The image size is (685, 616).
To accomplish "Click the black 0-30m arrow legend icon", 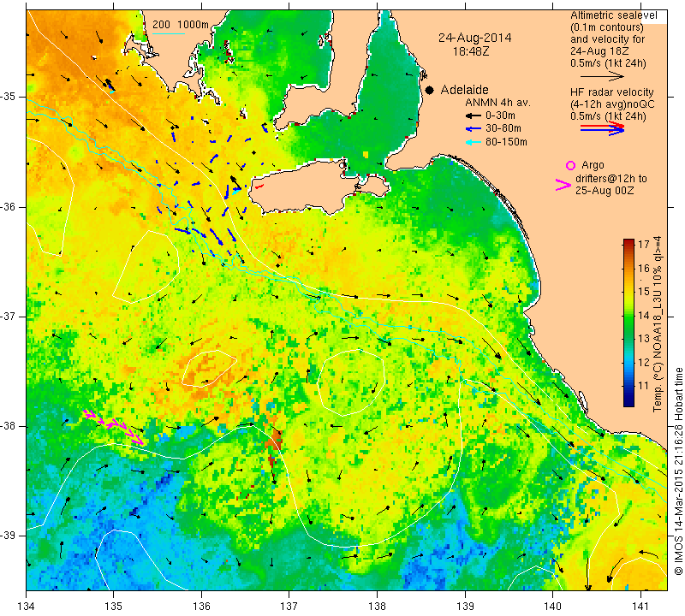I will (474, 115).
